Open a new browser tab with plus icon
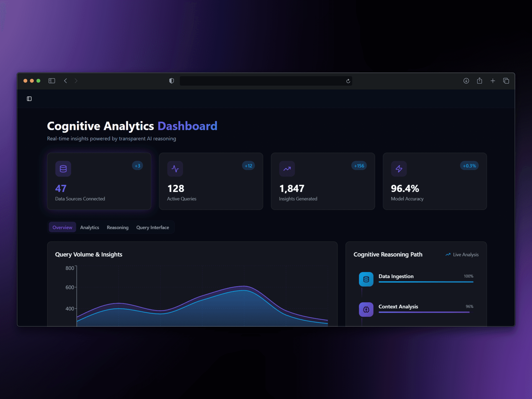The height and width of the screenshot is (399, 532). [493, 81]
